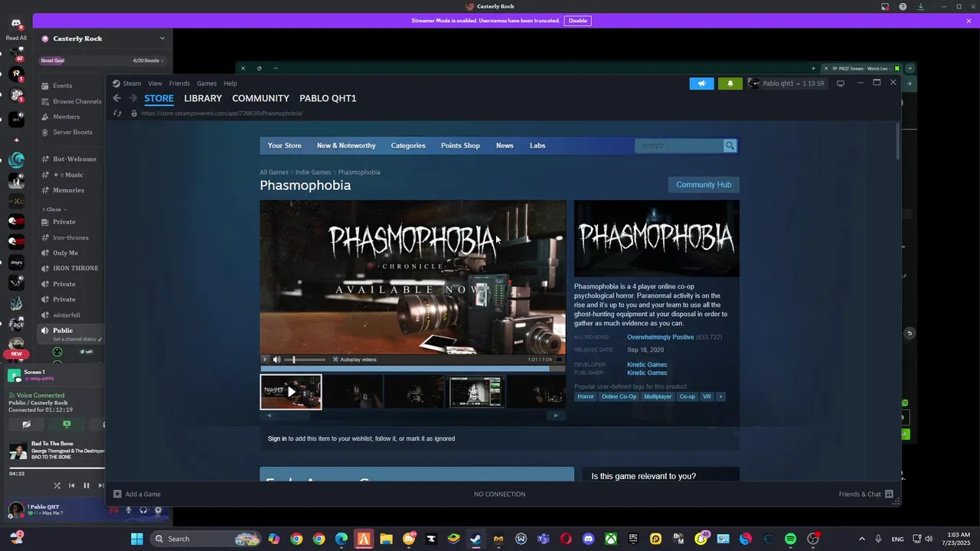The height and width of the screenshot is (551, 980).
Task: Open Categories store menu
Action: 408,145
